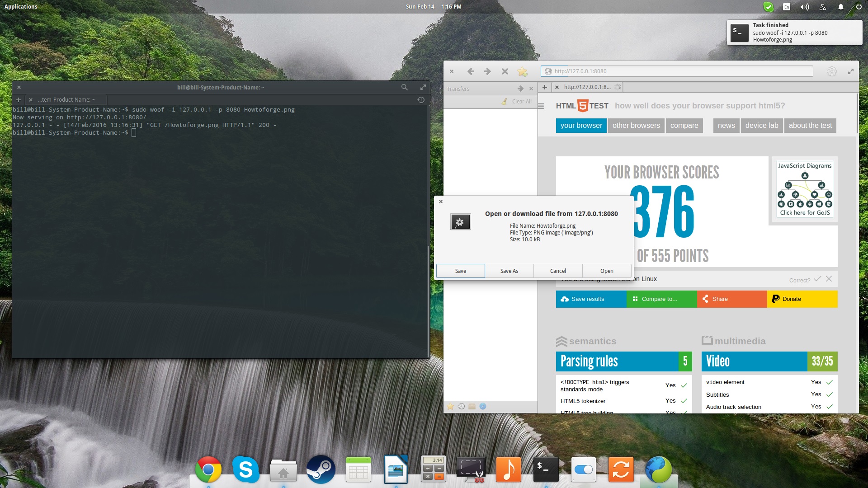Screen dimensions: 868x488
Task: Confirm browser identification with checkmark
Action: pos(817,279)
